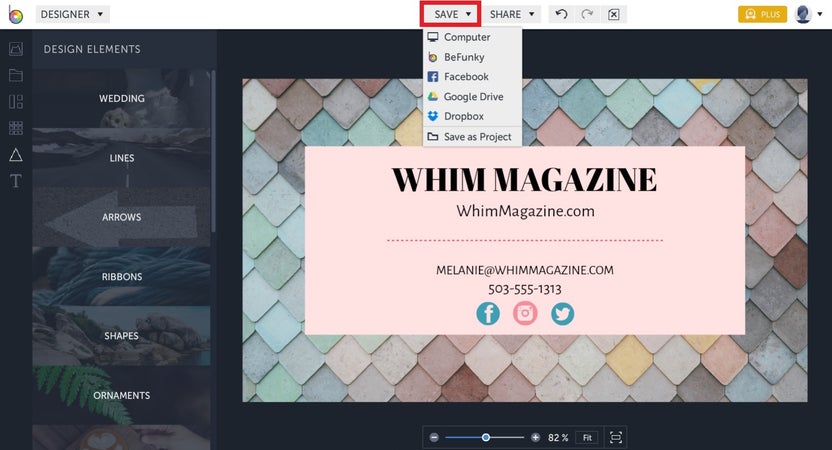Open the folder sidebar icon
Image resolution: width=832 pixels, height=450 pixels.
click(16, 75)
